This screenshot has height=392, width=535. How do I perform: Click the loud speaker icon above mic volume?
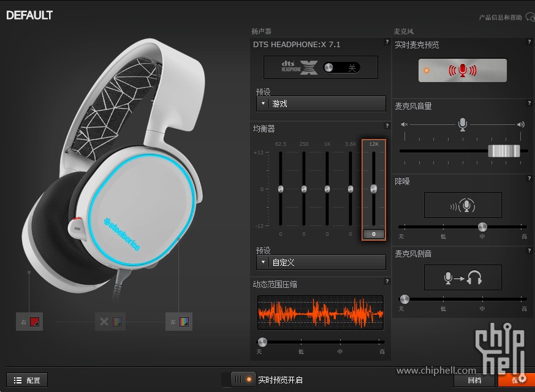click(x=521, y=124)
